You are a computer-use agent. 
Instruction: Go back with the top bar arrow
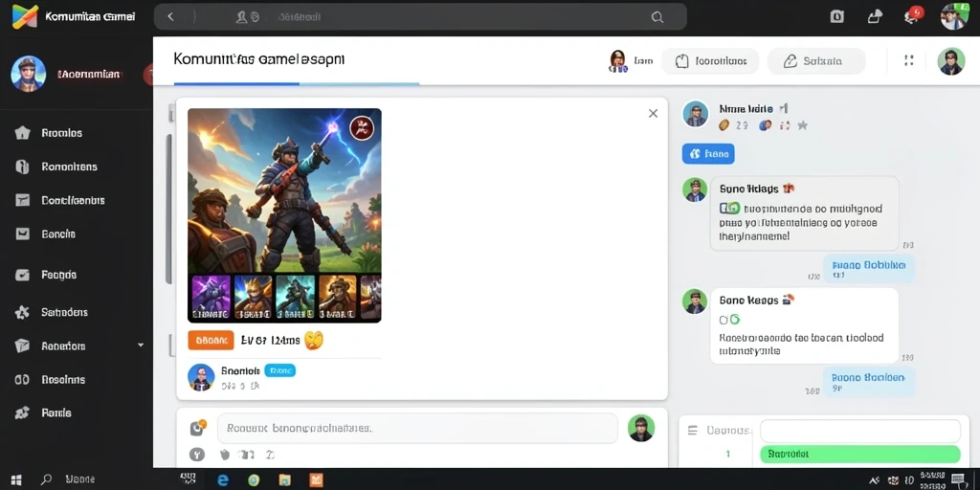(x=170, y=17)
